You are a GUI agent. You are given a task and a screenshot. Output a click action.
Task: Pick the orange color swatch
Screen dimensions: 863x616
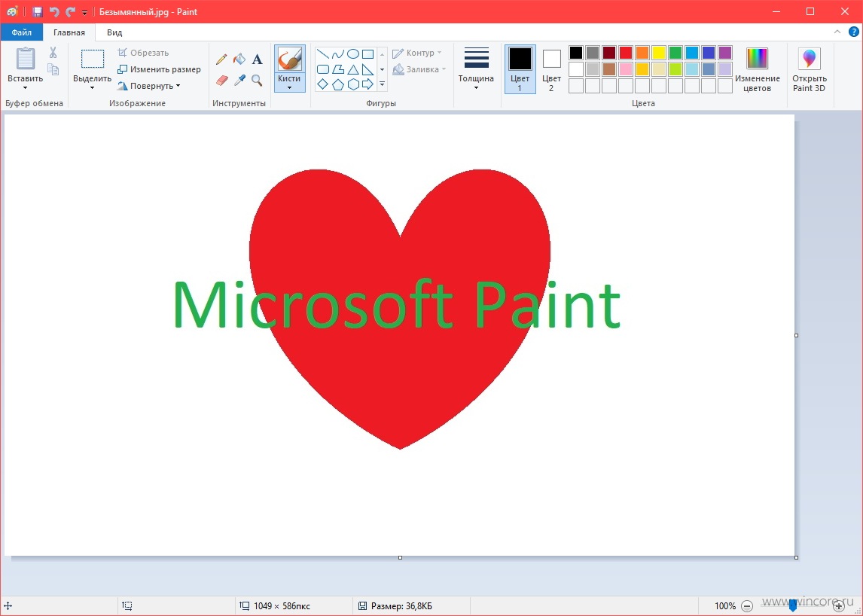642,52
